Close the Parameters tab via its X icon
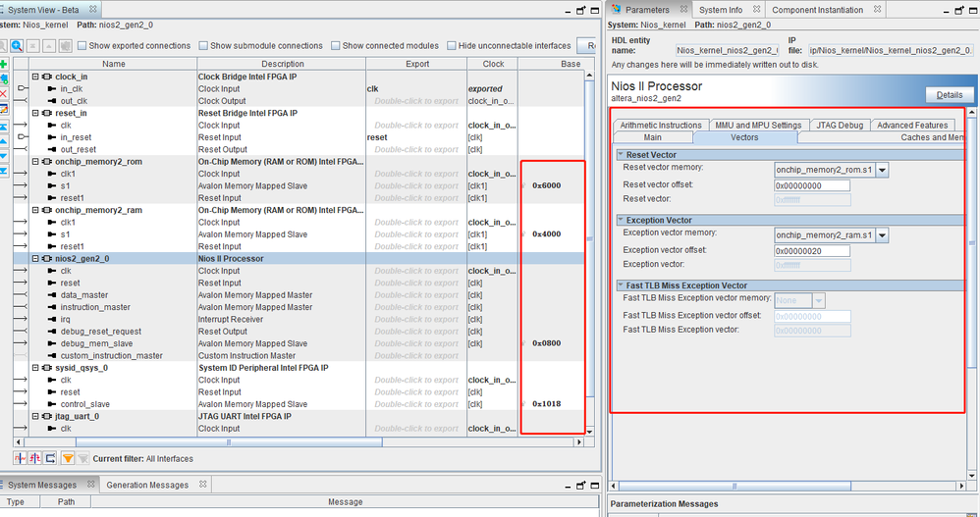Screen dimensions: 980x517 click(683, 10)
